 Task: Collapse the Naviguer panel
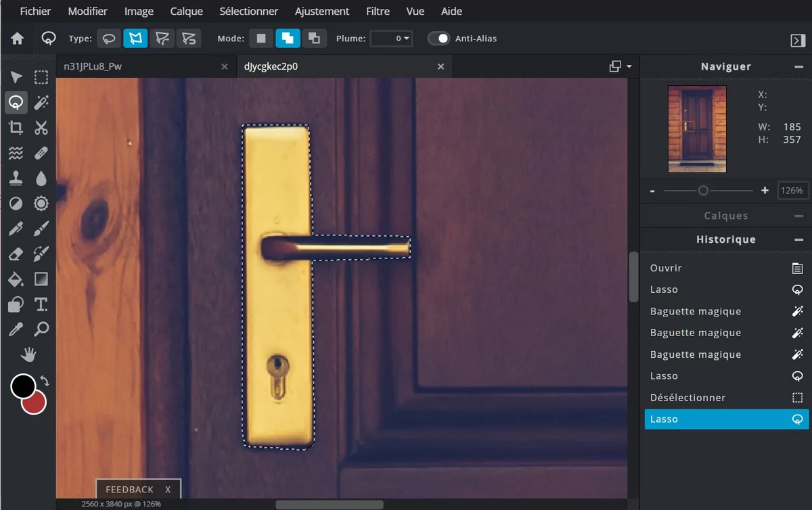coord(798,67)
